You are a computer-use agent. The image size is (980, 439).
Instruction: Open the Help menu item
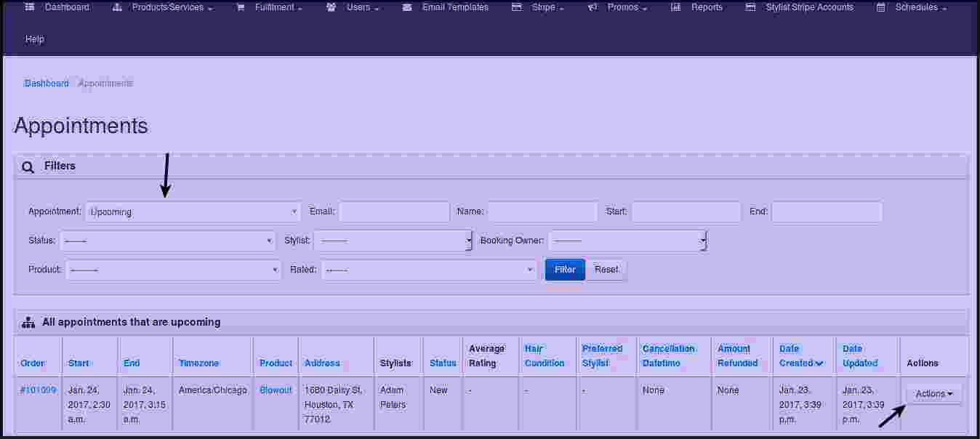34,39
